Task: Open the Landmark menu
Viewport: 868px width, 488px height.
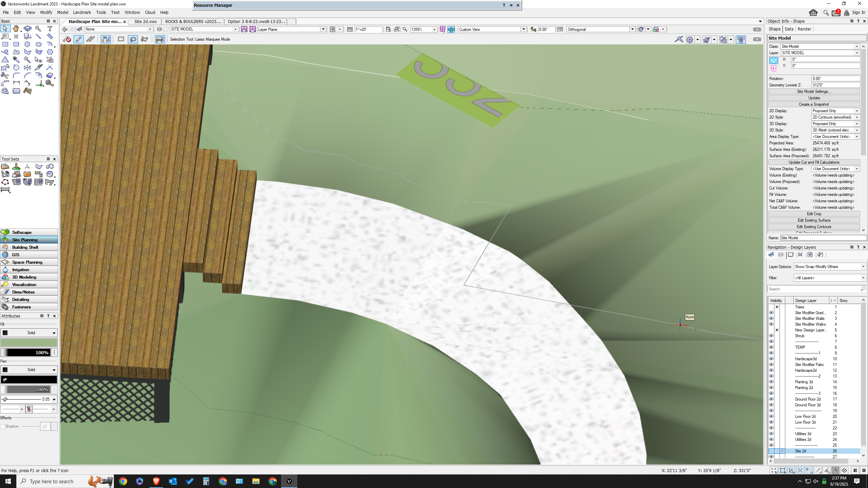Action: tap(82, 13)
